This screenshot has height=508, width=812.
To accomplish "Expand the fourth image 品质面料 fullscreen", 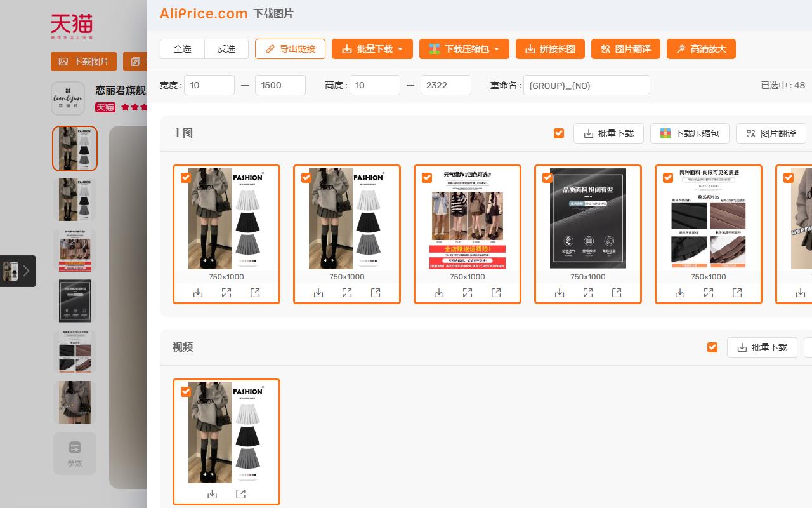I will [588, 293].
